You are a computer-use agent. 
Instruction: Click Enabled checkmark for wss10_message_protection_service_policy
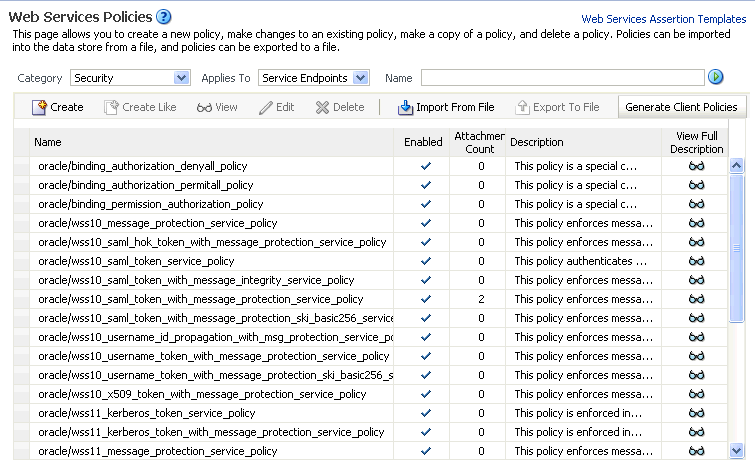426,223
